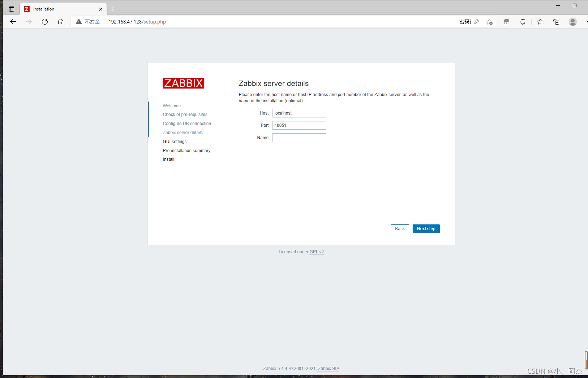Select Pre-installation summary step
This screenshot has height=378, width=588.
click(x=186, y=151)
